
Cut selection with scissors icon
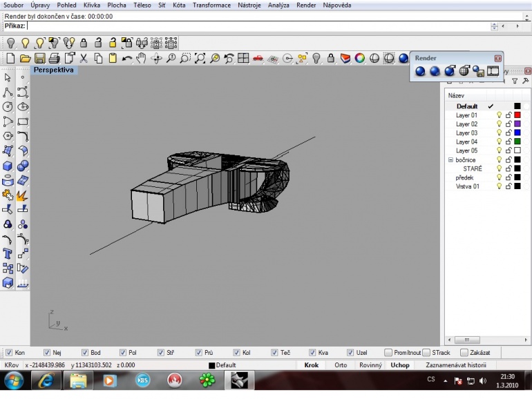84,58
